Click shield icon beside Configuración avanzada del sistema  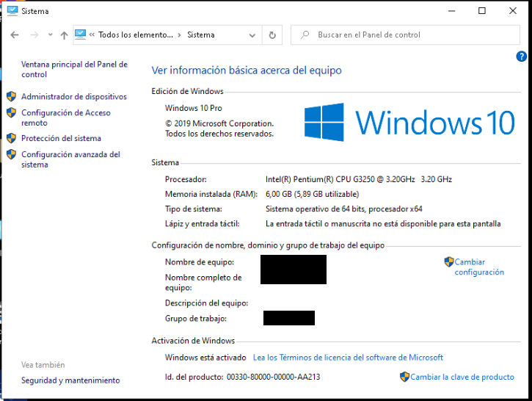tap(11, 154)
